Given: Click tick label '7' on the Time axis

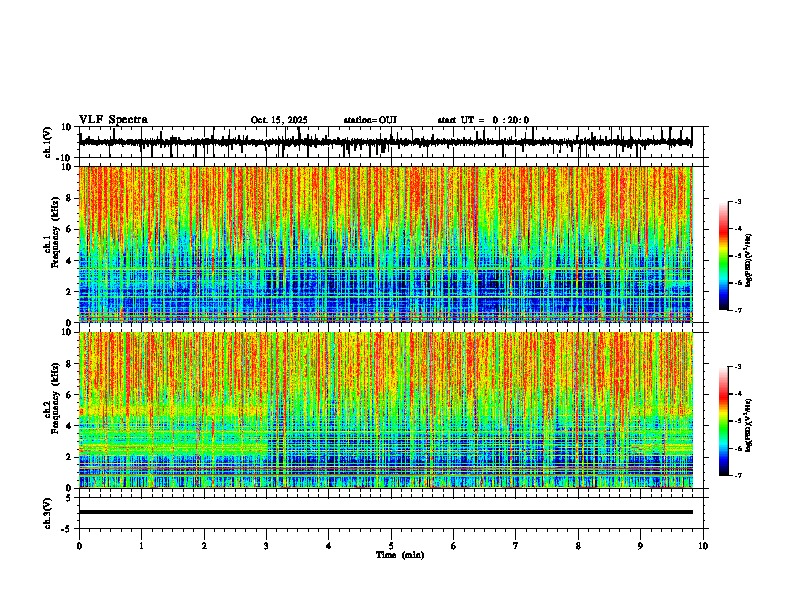Looking at the screenshot, I should (516, 546).
